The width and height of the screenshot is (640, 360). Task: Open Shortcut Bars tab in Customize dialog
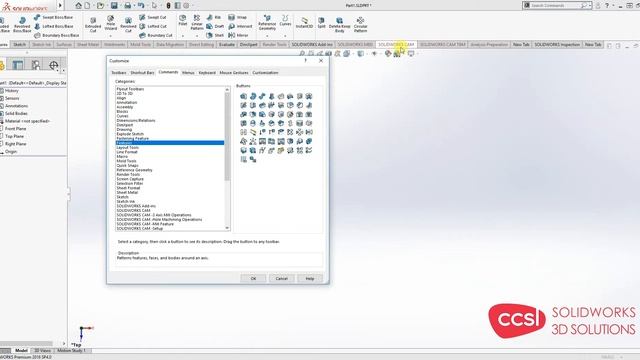click(x=142, y=73)
